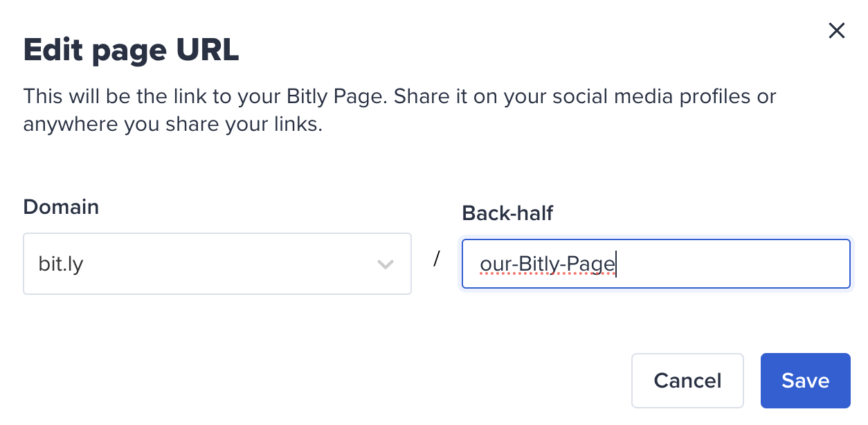Screen dimensions: 868x425
Task: Click the "our-Bitly-Page" text in Back-half
Action: 547,264
